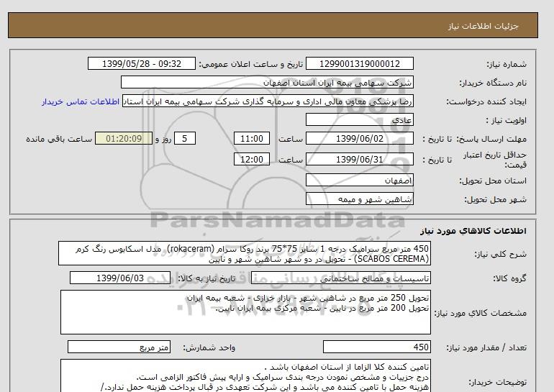This screenshot has height=392, width=554.
Task: Click the goods need date 1399/06/03
Action: pos(120,278)
